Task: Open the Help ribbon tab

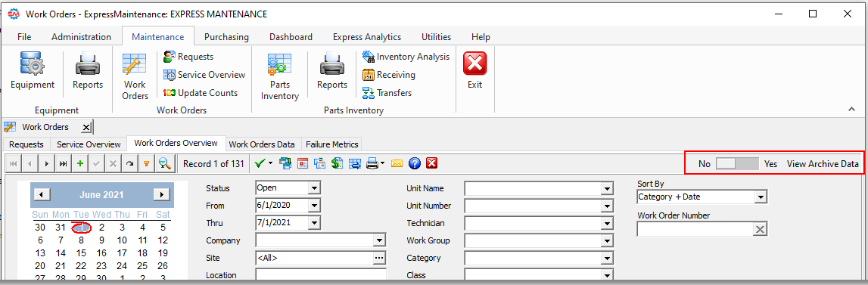Action: [x=481, y=37]
